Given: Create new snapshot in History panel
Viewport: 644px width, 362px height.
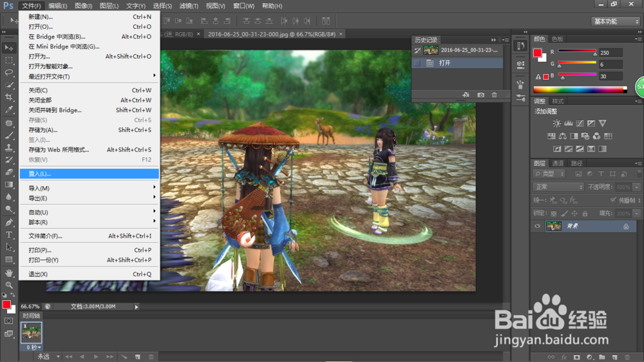Looking at the screenshot, I should 480,95.
